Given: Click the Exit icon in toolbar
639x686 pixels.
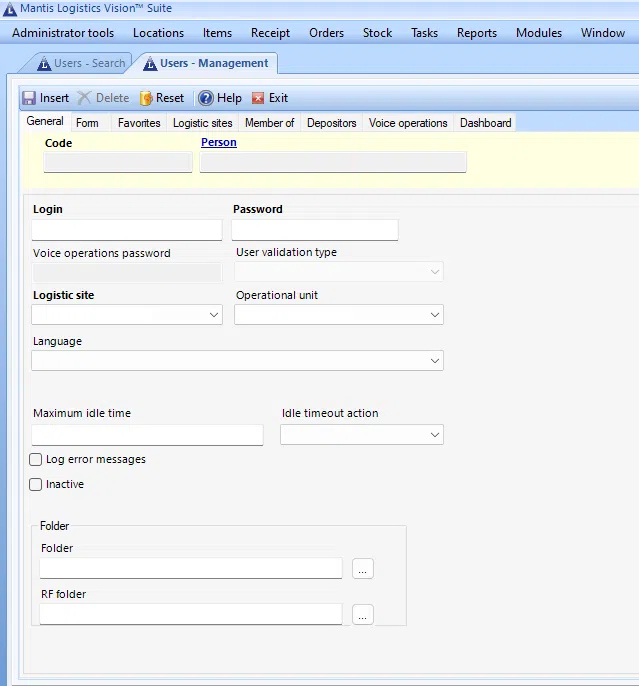Looking at the screenshot, I should (258, 98).
